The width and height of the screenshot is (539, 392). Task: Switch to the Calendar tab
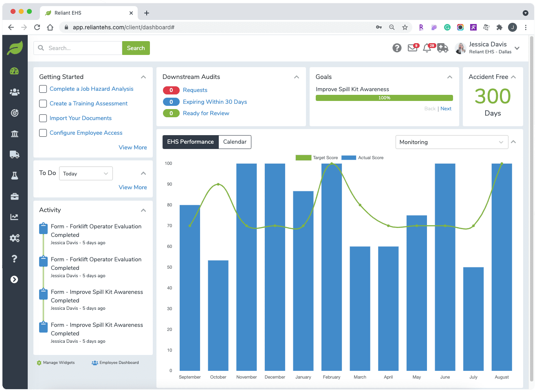pos(235,142)
